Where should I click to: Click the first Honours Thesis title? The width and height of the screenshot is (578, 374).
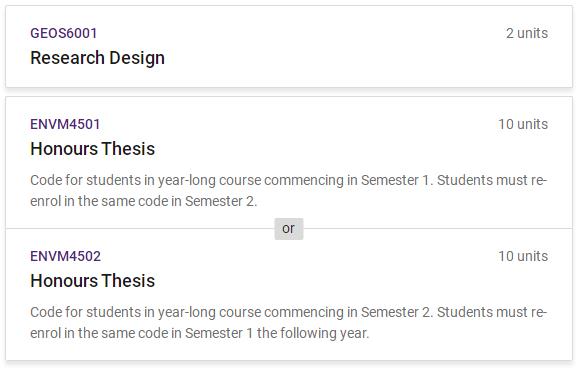[x=93, y=149]
